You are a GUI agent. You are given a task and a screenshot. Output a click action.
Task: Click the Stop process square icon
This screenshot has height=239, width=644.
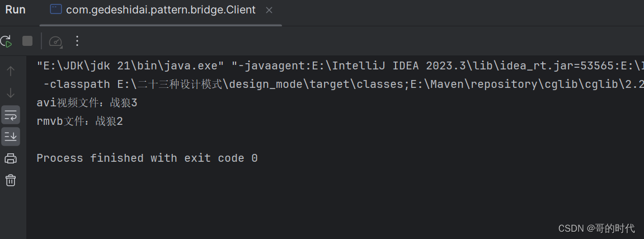tap(27, 41)
